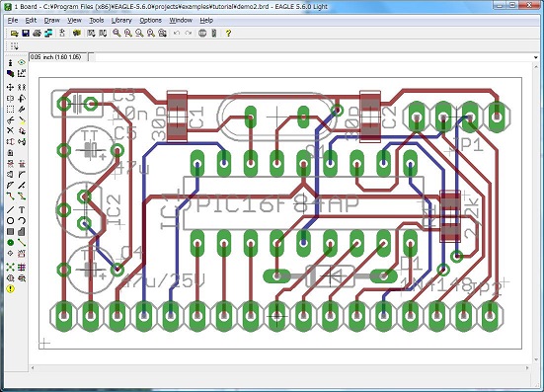Screen dimensions: 544x392
Task: Select the Value tool
Action: click(22, 163)
